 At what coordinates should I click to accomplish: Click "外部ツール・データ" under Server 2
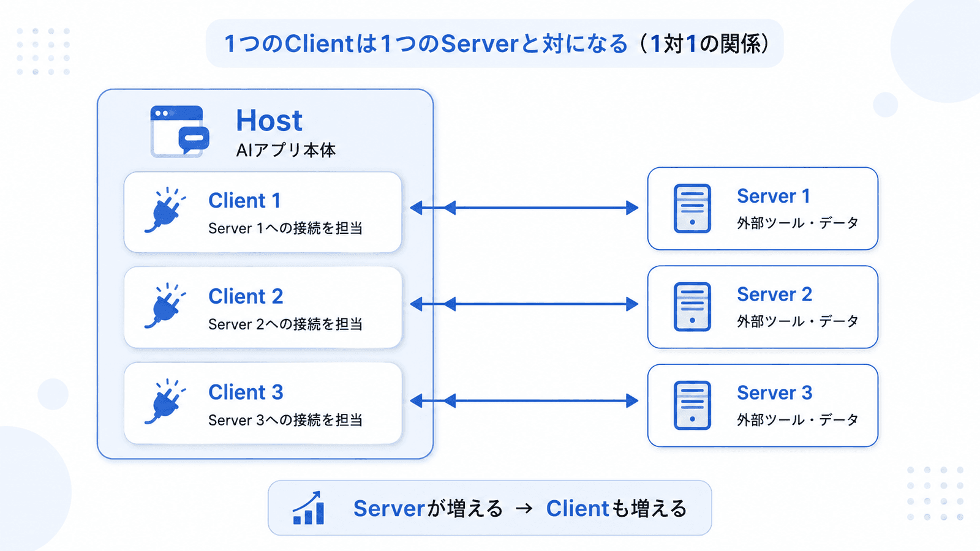click(797, 321)
